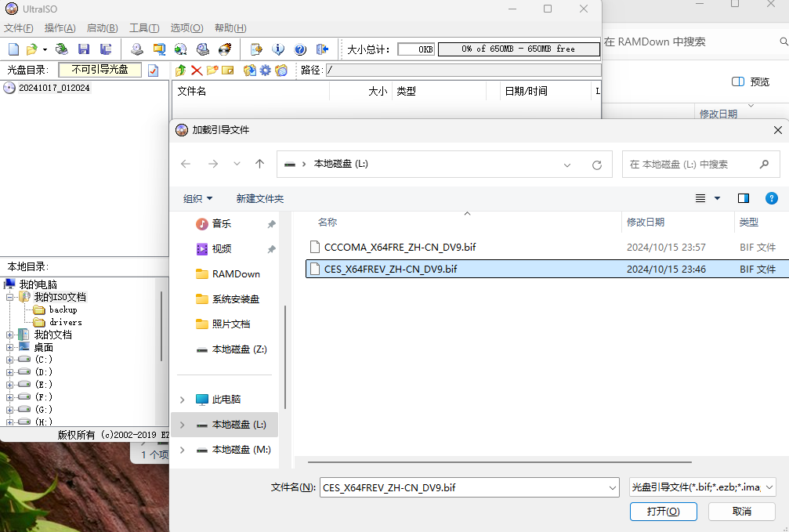789x532 pixels.
Task: Click the New Folder icon in the disc toolbar
Action: click(x=212, y=71)
